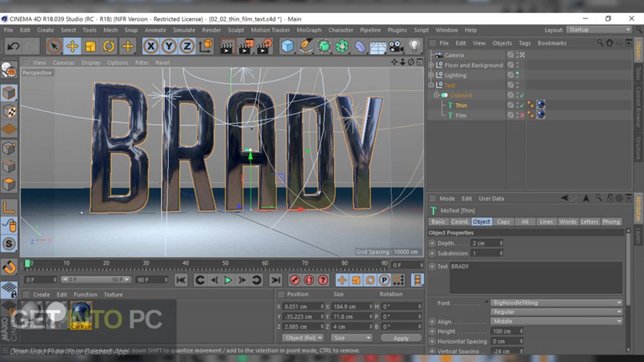Disable the Connect object green checkmark

(522, 96)
